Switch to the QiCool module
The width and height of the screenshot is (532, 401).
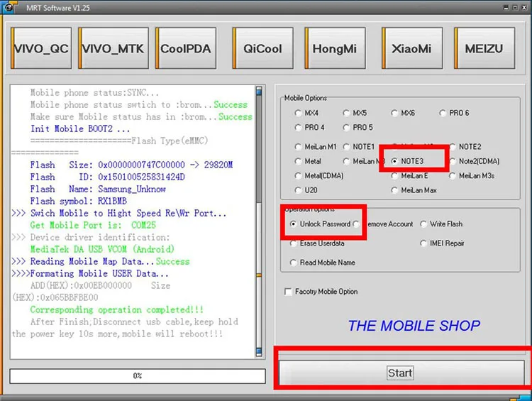click(263, 48)
